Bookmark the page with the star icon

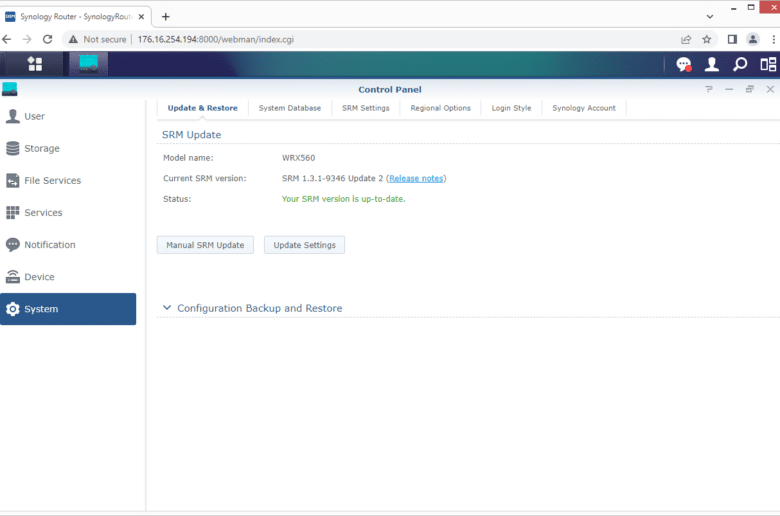point(706,39)
